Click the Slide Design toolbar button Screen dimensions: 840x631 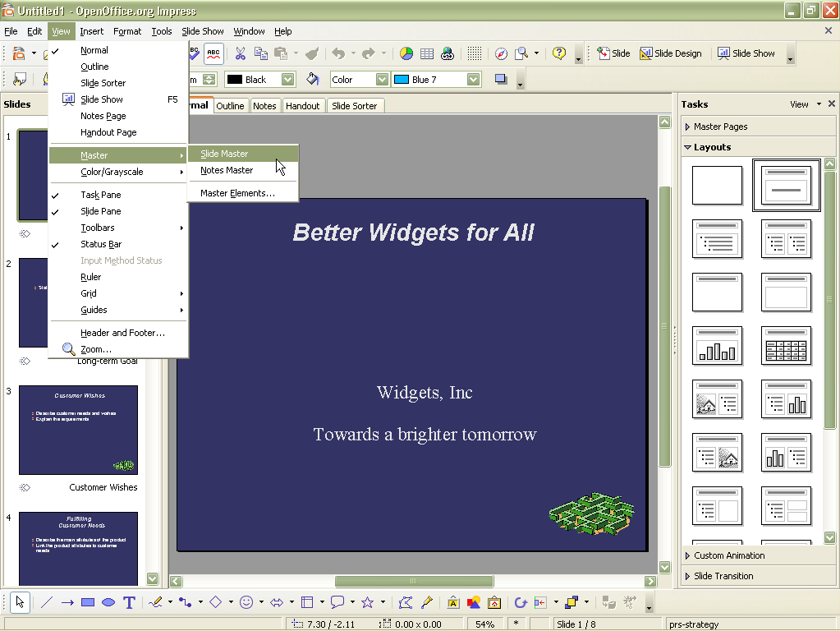(671, 53)
